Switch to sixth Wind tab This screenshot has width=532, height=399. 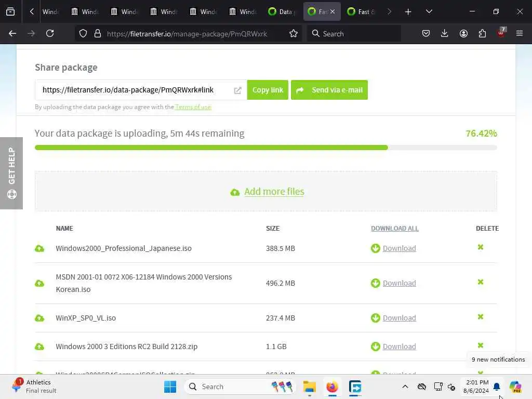(x=243, y=11)
